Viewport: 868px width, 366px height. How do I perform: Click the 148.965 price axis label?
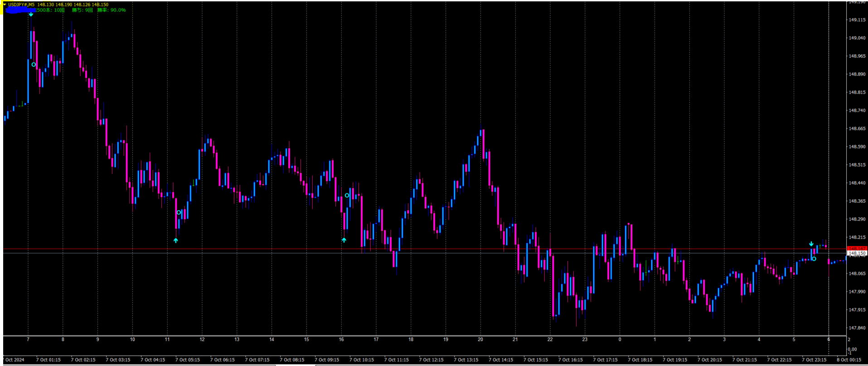click(x=857, y=56)
